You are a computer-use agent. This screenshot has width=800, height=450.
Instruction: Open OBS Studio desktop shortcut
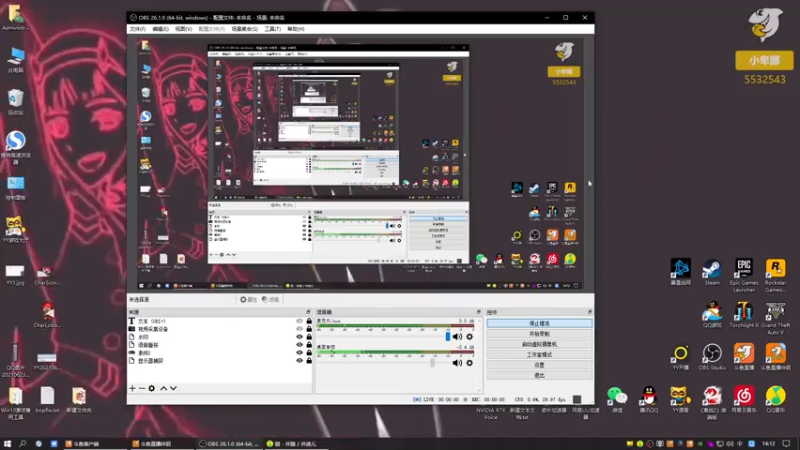(x=712, y=357)
